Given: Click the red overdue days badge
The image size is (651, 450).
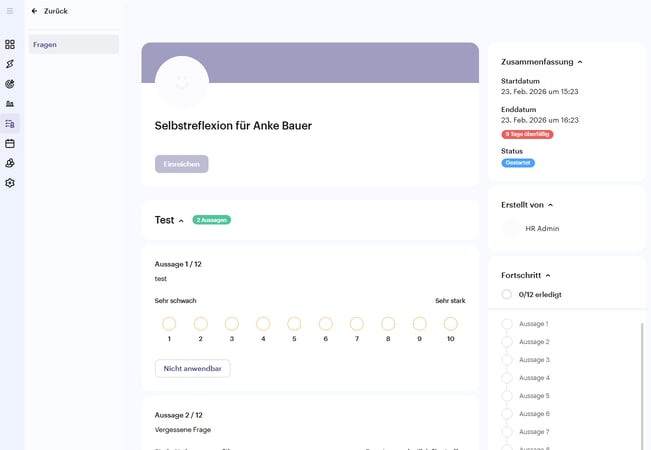Looking at the screenshot, I should point(527,134).
